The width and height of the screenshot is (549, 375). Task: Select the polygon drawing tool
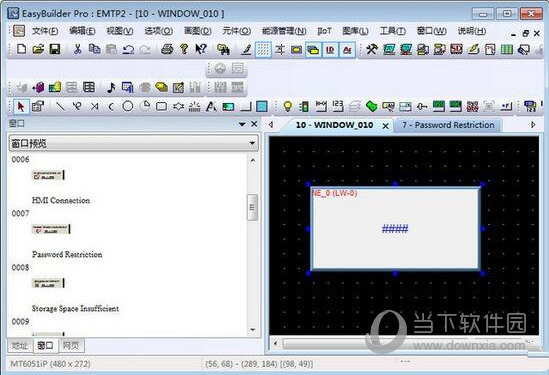(178, 106)
